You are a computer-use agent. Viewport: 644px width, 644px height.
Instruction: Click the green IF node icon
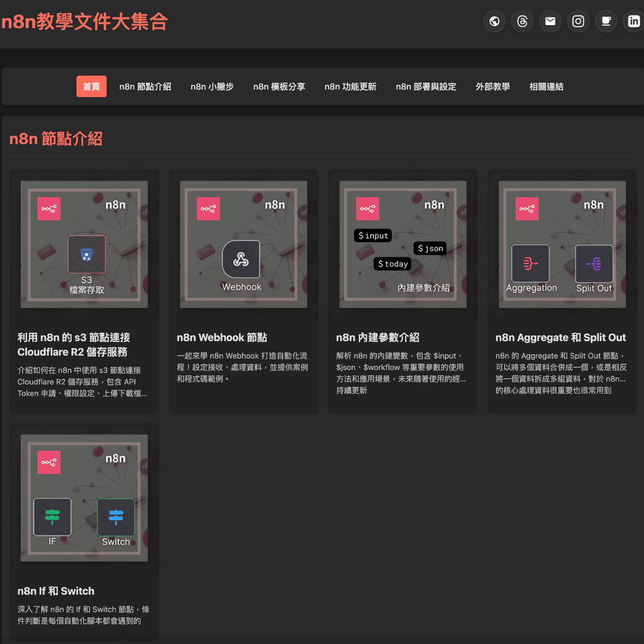click(52, 517)
